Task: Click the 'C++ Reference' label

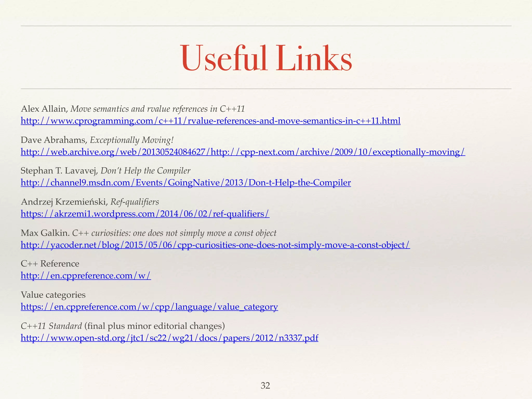Action: click(50, 264)
